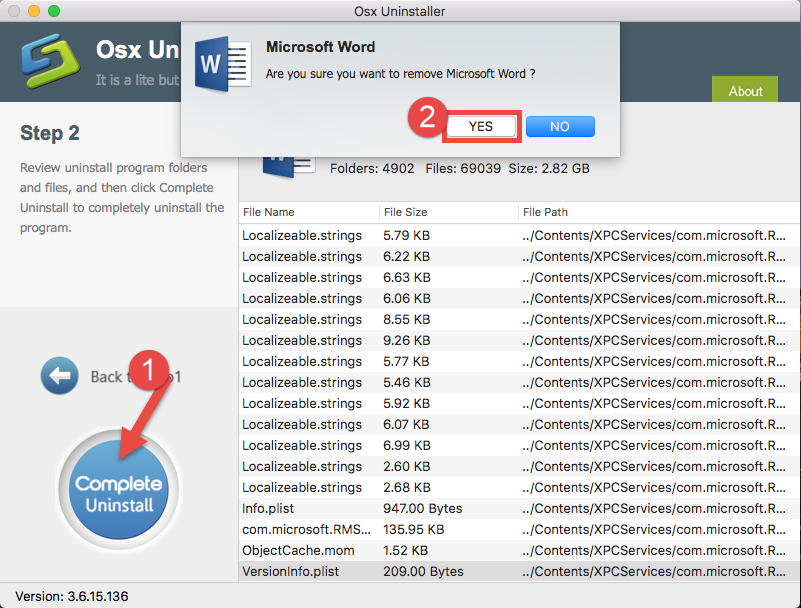Image resolution: width=801 pixels, height=608 pixels.
Task: Confirm removal by clicking YES
Action: coord(481,126)
